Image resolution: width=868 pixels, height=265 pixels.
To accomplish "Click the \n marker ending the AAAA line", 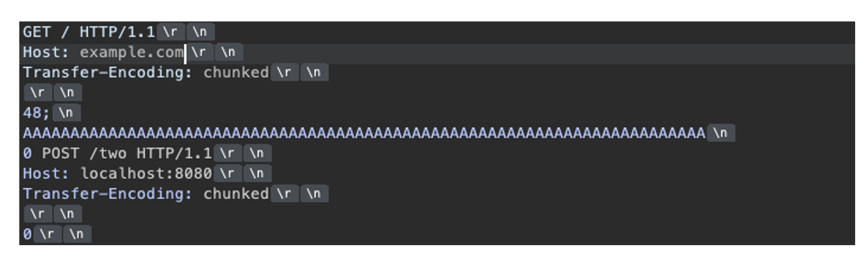I will click(721, 133).
